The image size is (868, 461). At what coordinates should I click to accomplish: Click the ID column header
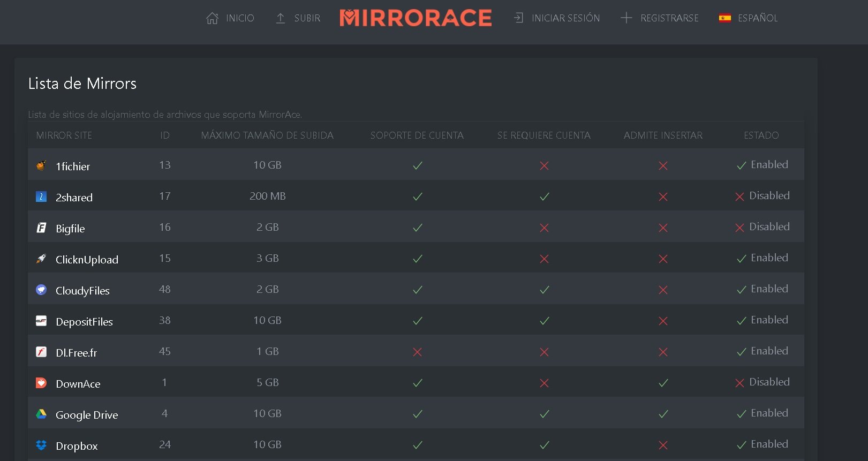click(x=165, y=135)
